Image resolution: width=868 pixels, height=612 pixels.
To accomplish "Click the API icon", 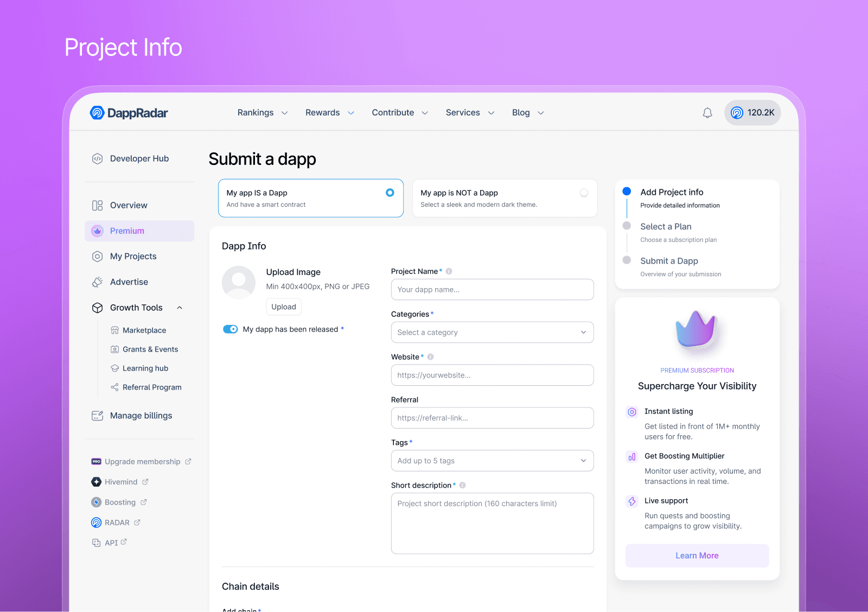I will click(x=97, y=543).
